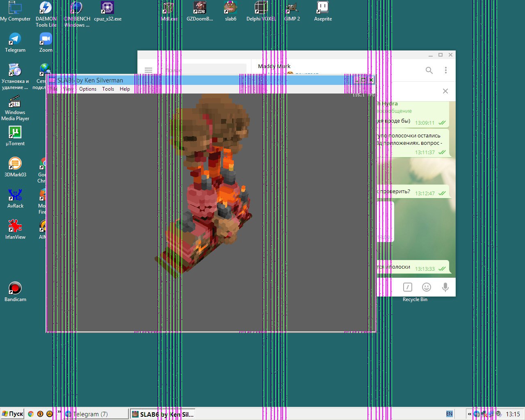Open IrfanView desktop shortcut
This screenshot has width=525, height=420.
tap(15, 230)
